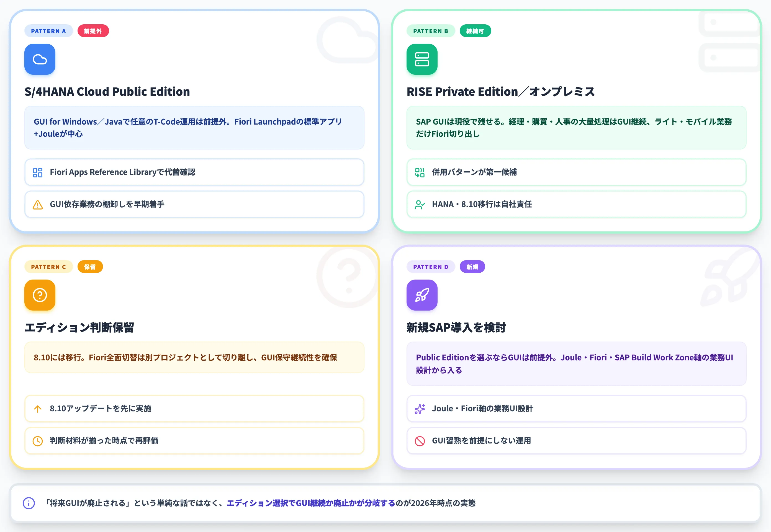The width and height of the screenshot is (771, 532).
Task: Click the grid icon beside Fiori Apps Reference Library
Action: pos(38,172)
